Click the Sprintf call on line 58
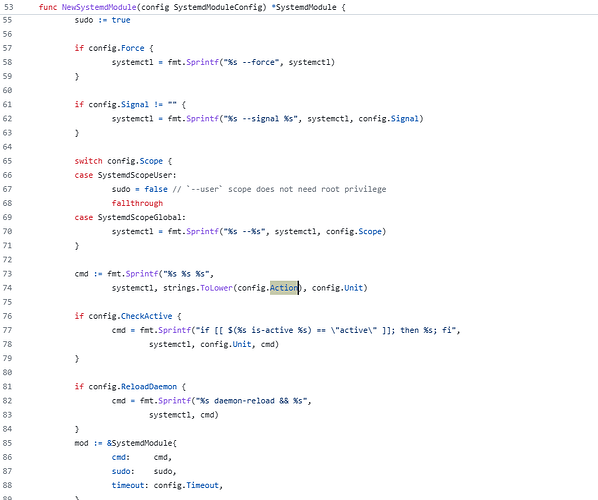 coord(203,62)
